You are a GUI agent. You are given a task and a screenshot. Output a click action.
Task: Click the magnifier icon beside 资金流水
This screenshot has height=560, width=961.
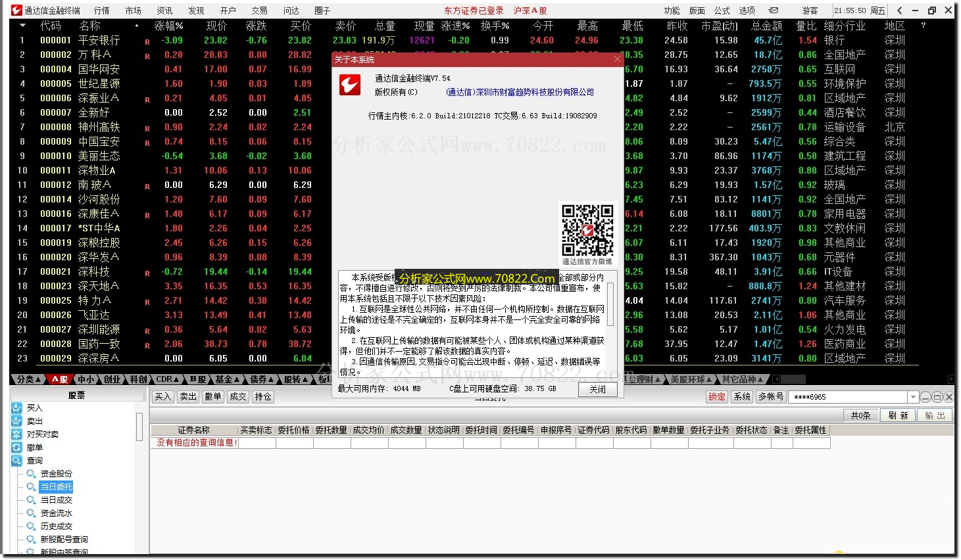[x=31, y=513]
